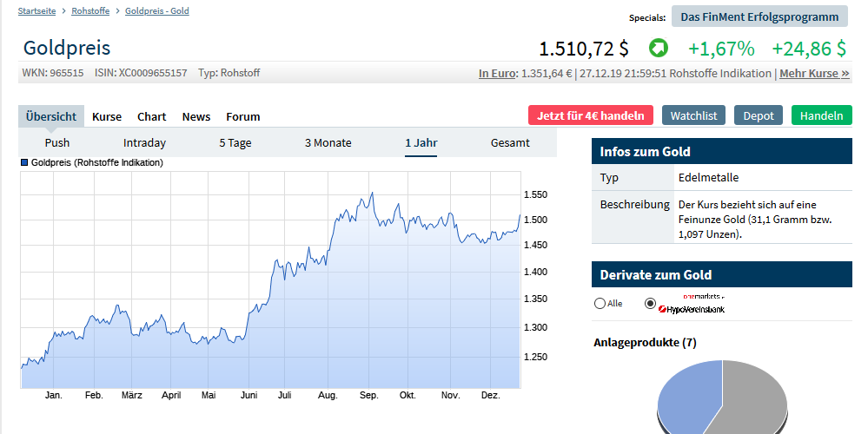The width and height of the screenshot is (868, 434).
Task: Click Jetzt für 4€ handeln button
Action: 591,115
